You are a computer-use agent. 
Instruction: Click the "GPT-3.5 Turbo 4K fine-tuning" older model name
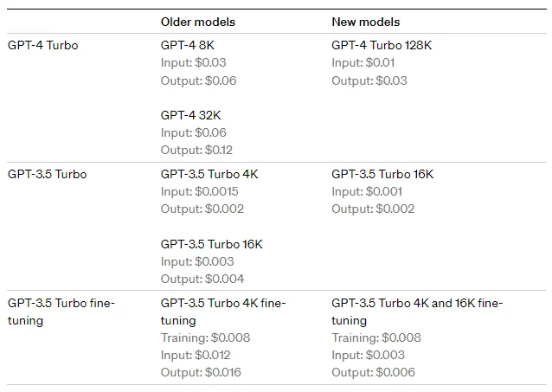click(223, 312)
